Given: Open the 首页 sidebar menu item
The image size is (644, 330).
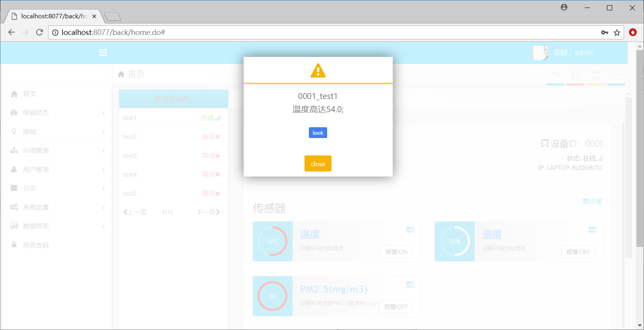Looking at the screenshot, I should coord(56,94).
